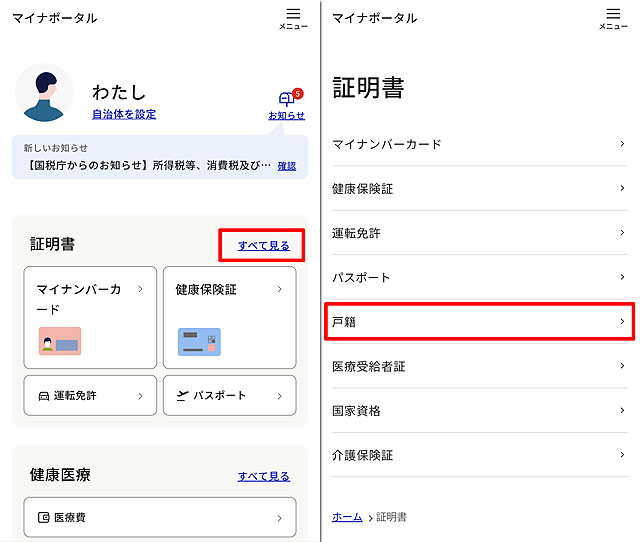Image resolution: width=640 pixels, height=542 pixels.
Task: Open the お知らせ mailbox icon with badge
Action: pyautogui.click(x=290, y=98)
